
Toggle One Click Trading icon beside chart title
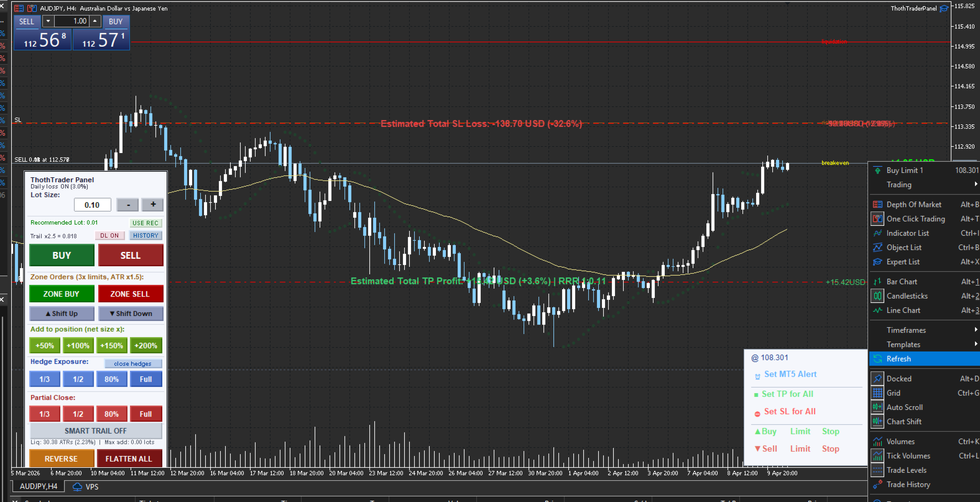32,9
